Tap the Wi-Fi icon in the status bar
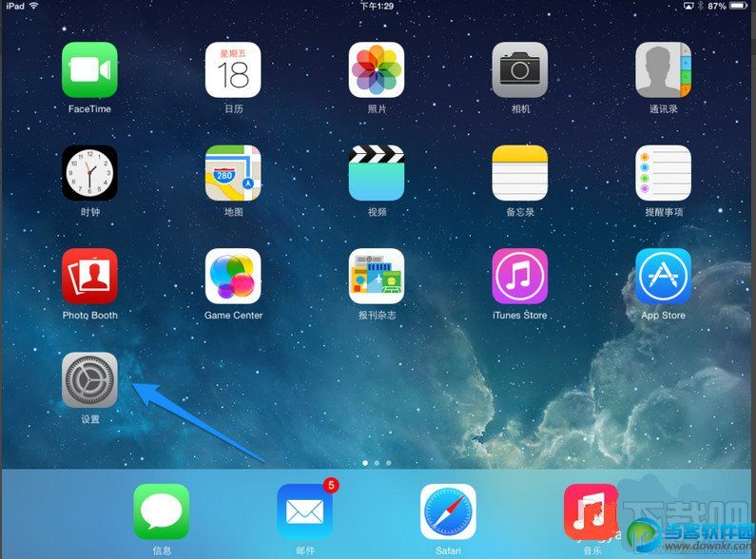Image resolution: width=756 pixels, height=559 pixels. click(33, 6)
